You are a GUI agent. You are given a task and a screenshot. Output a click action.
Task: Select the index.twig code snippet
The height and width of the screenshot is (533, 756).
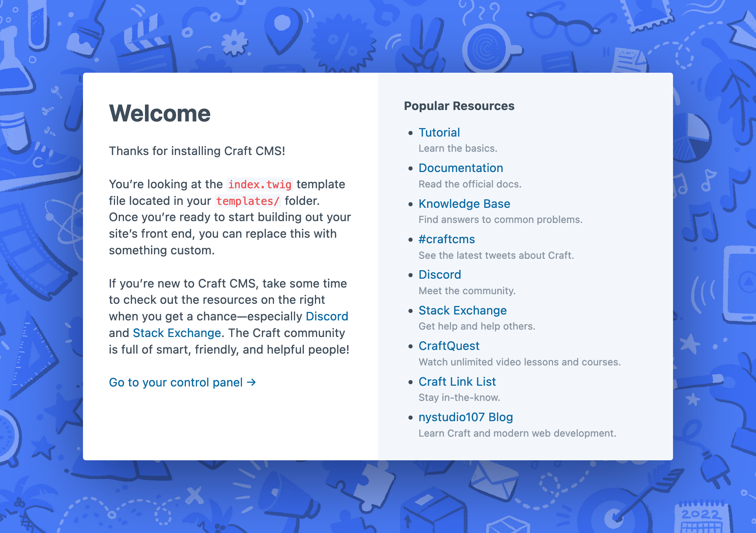point(259,184)
